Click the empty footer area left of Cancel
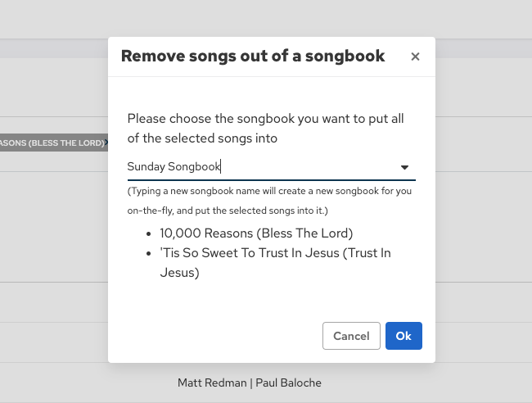 pyautogui.click(x=213, y=336)
